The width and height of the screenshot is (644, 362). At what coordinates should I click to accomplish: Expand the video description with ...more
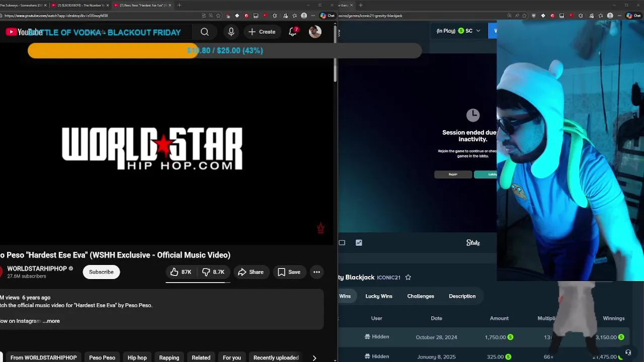(51, 321)
